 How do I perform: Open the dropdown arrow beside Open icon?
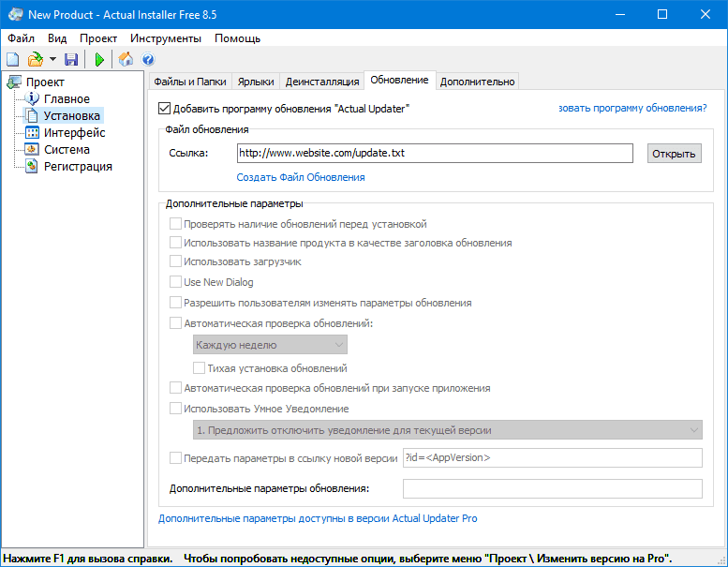coord(52,59)
